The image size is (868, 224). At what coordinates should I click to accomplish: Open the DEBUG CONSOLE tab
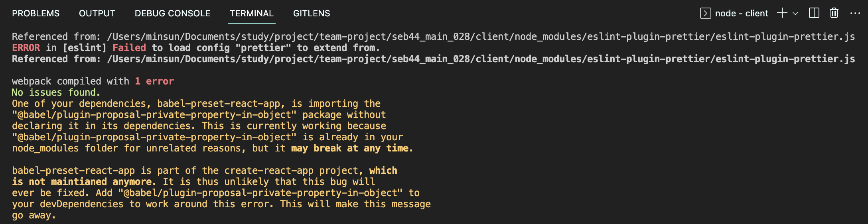pyautogui.click(x=172, y=13)
